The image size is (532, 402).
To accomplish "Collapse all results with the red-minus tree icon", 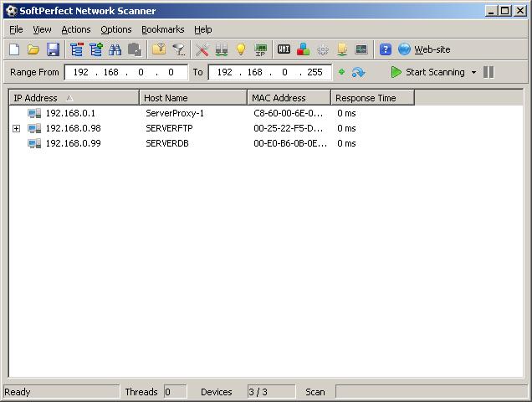I will tap(77, 49).
